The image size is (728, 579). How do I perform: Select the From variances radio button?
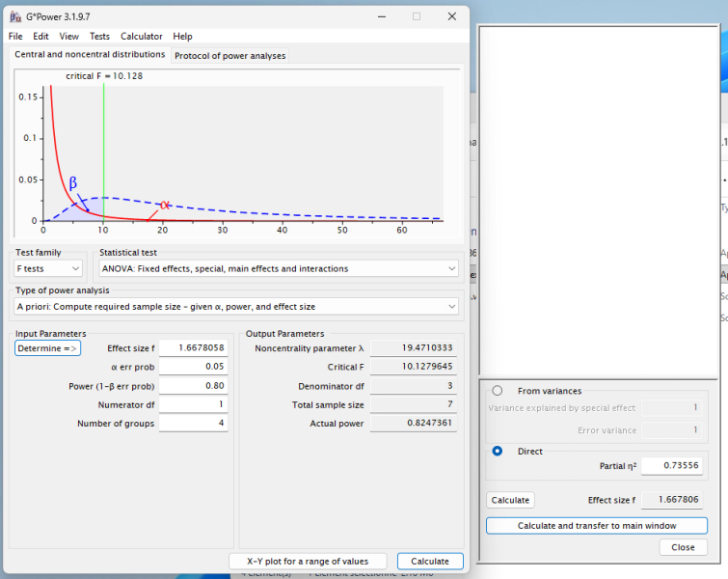click(497, 391)
